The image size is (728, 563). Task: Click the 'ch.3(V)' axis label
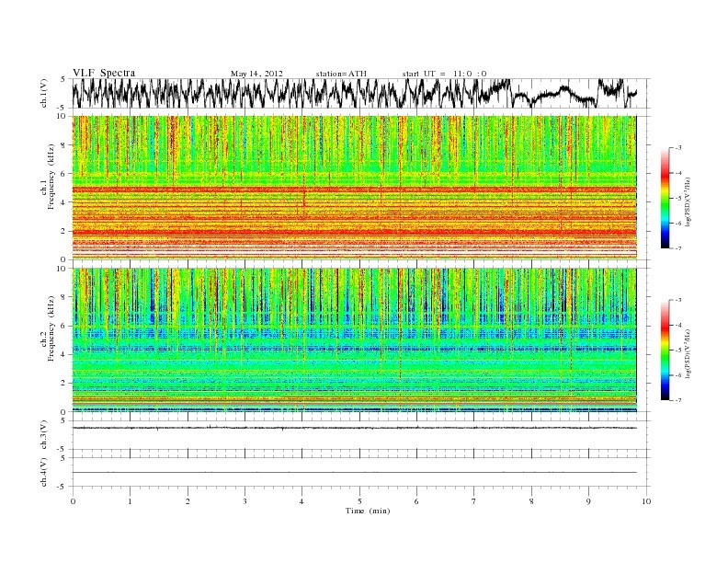tap(44, 435)
